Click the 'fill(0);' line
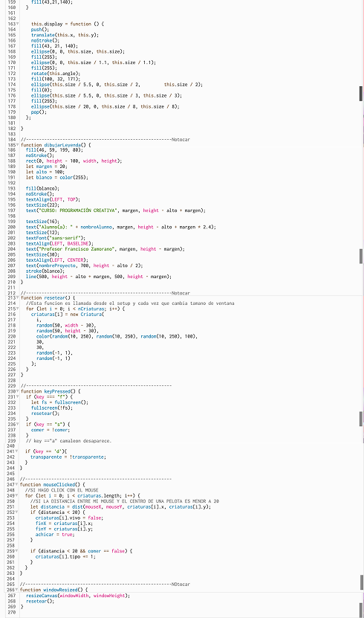Image resolution: width=364 pixels, height=618 pixels. coord(40,90)
